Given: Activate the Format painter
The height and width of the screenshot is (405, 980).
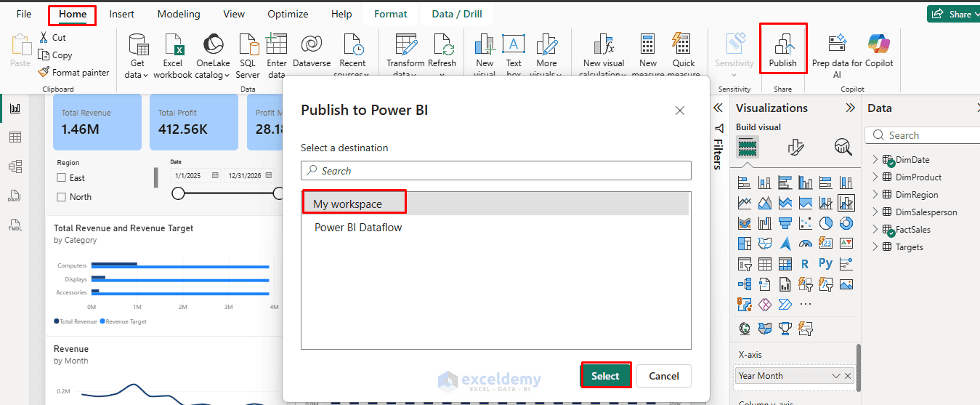Looking at the screenshot, I should pyautogui.click(x=73, y=72).
